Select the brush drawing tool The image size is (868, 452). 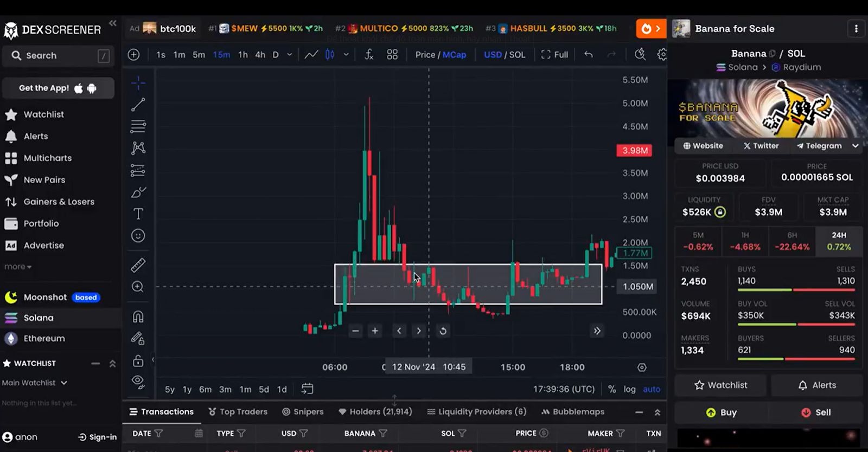coord(138,192)
